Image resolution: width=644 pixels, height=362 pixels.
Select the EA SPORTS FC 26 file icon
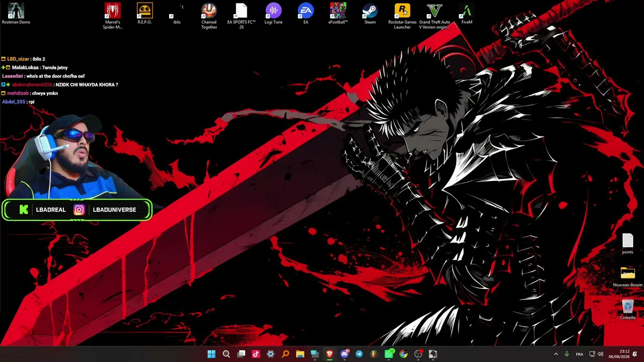242,16
